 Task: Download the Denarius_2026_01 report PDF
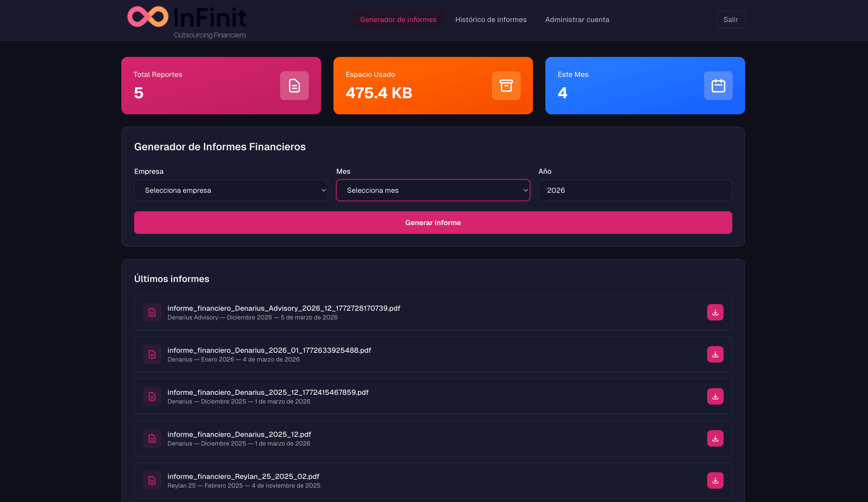click(x=715, y=354)
